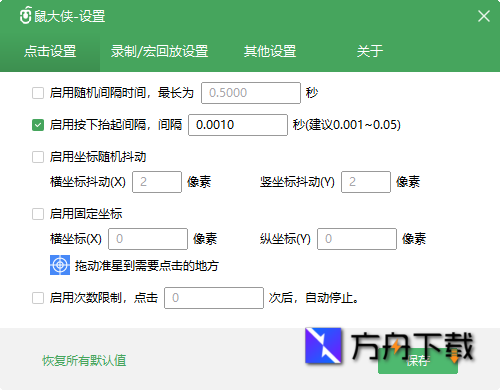Enable 启用次数限制 checkbox
The height and width of the screenshot is (390, 500).
click(38, 298)
